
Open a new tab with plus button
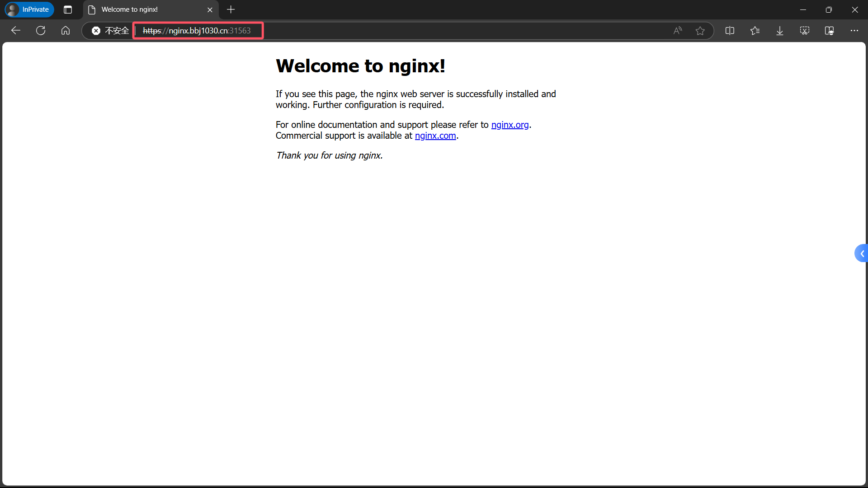coord(231,9)
